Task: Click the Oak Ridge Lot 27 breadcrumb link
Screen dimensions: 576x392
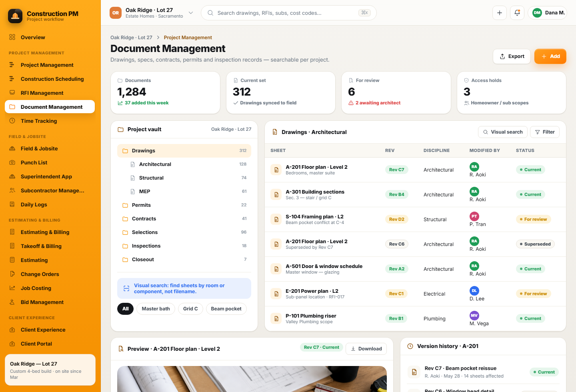Action: tap(131, 38)
